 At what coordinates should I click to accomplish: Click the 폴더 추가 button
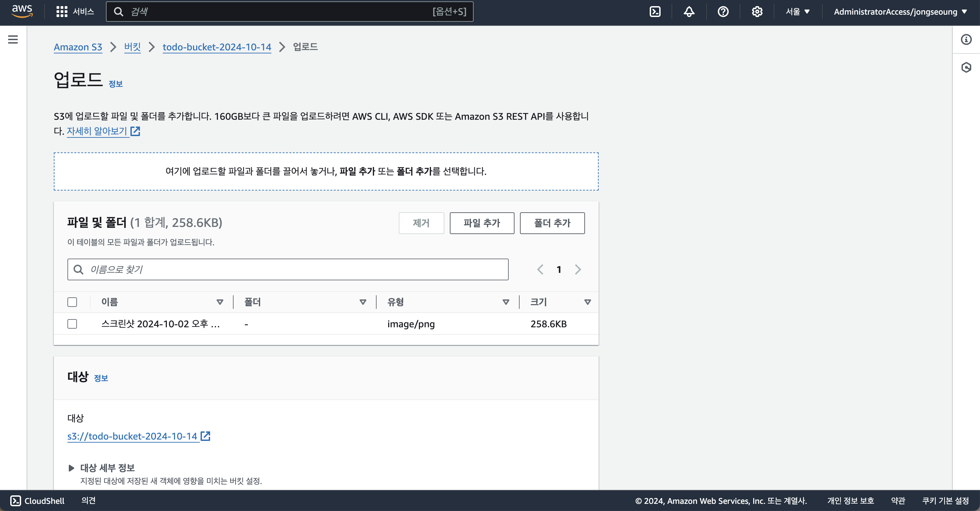(x=552, y=223)
